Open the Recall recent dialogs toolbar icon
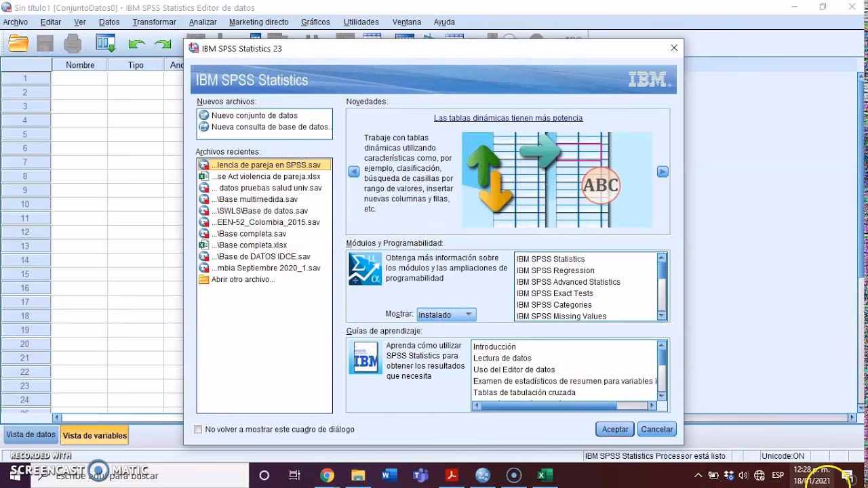This screenshot has height=488, width=868. click(106, 44)
